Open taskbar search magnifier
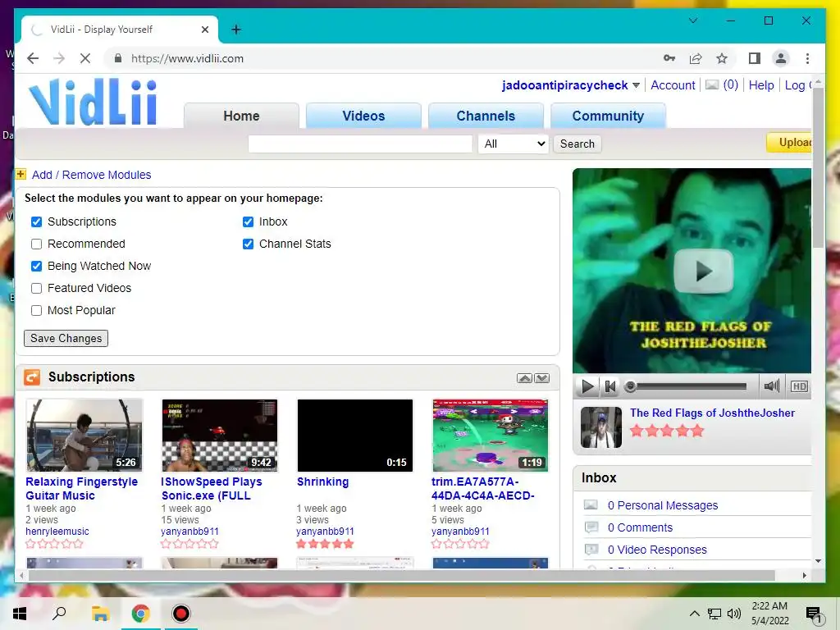 click(59, 614)
